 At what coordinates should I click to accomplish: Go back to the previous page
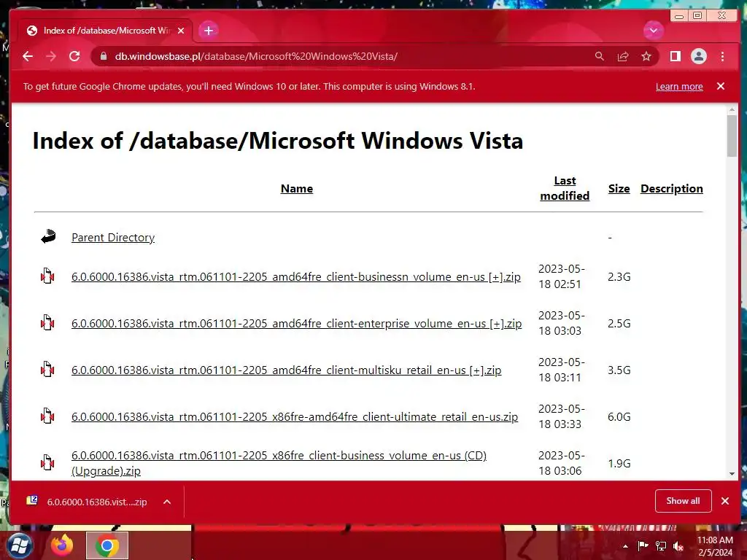28,56
